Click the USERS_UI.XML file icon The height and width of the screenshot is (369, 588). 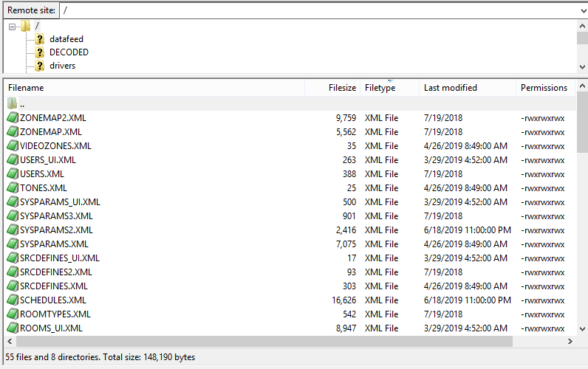click(13, 159)
